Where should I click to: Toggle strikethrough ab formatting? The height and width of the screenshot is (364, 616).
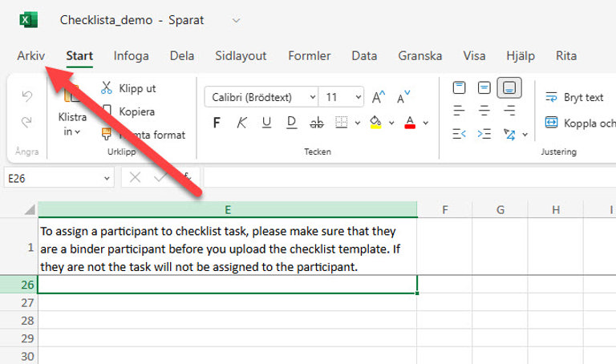(x=317, y=123)
